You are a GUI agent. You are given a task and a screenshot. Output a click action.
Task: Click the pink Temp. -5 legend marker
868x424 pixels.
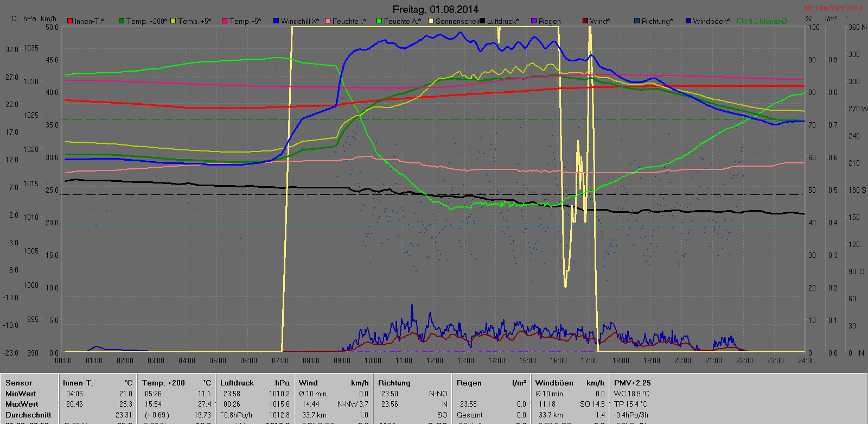pyautogui.click(x=225, y=21)
